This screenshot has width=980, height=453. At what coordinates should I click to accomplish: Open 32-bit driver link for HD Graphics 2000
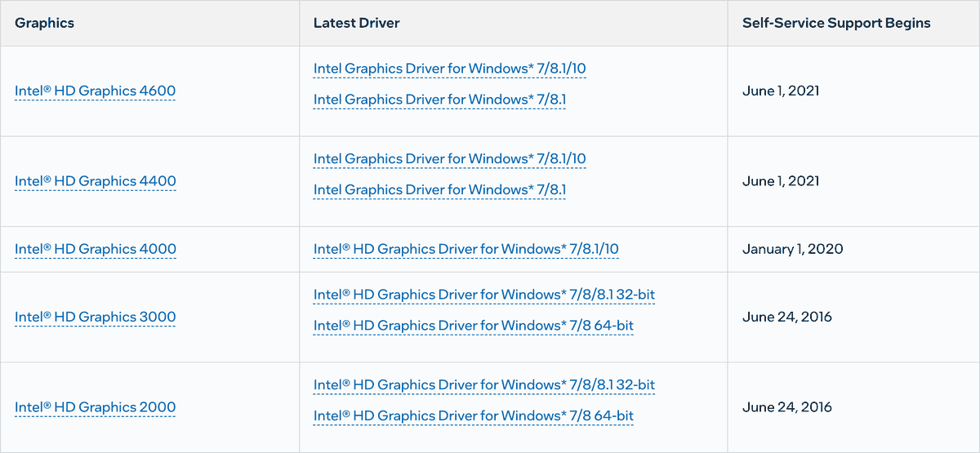[x=484, y=384]
